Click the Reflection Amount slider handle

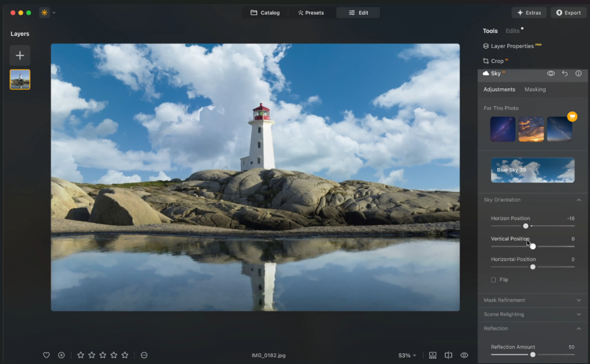533,355
